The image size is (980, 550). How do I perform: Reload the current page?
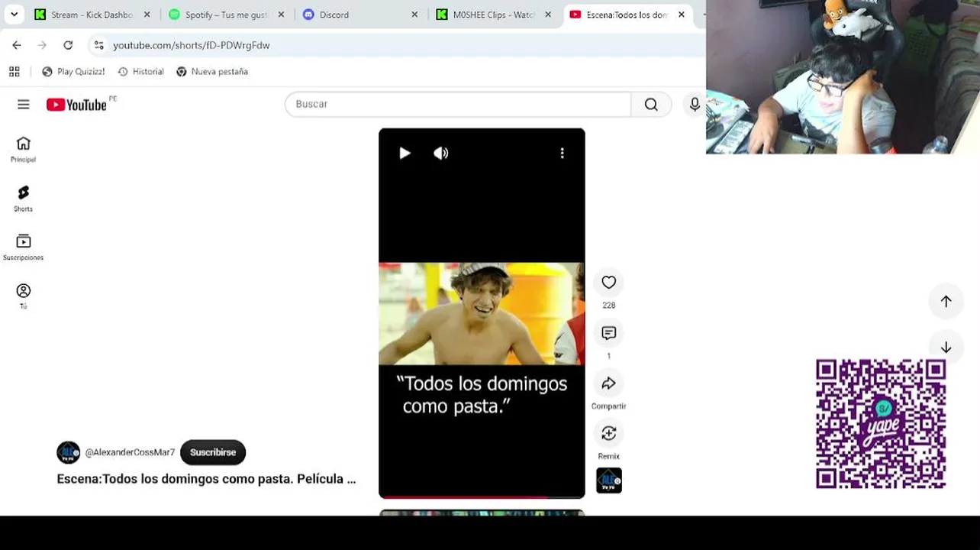pos(68,45)
